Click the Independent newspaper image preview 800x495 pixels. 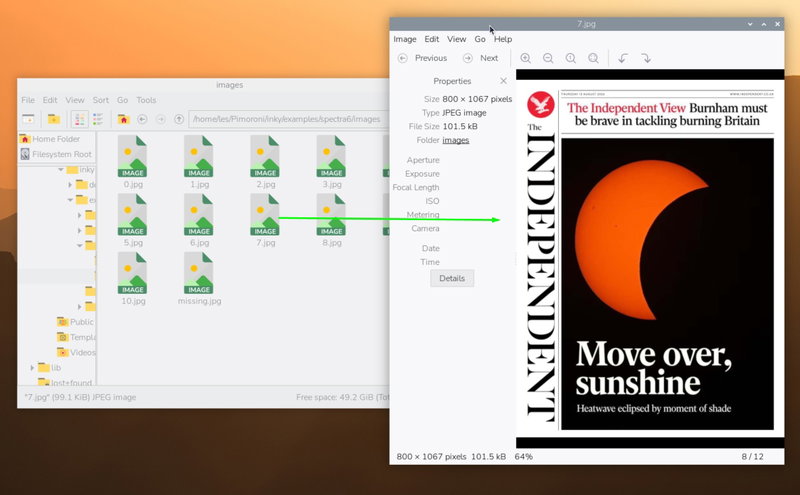coord(650,259)
